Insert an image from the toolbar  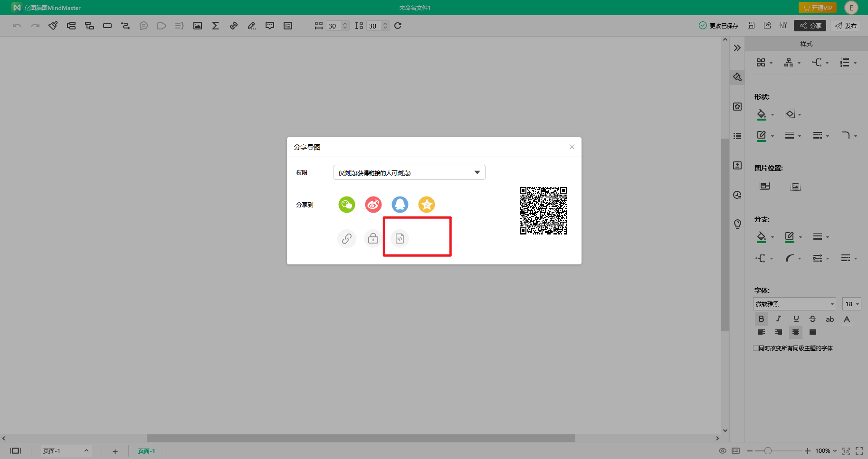[197, 26]
